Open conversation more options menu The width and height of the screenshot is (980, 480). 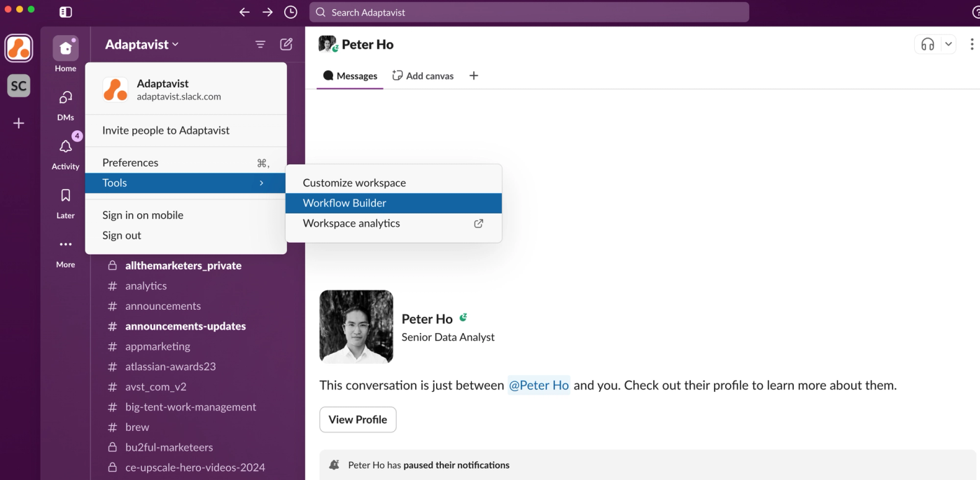coord(972,44)
